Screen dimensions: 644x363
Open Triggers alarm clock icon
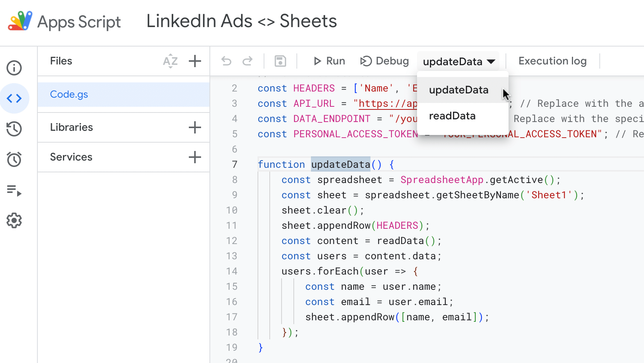click(14, 159)
